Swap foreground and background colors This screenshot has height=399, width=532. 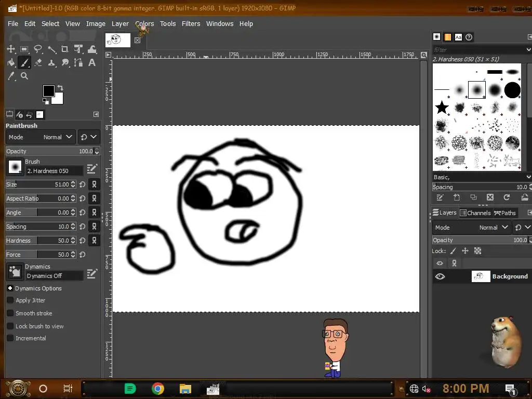point(60,87)
